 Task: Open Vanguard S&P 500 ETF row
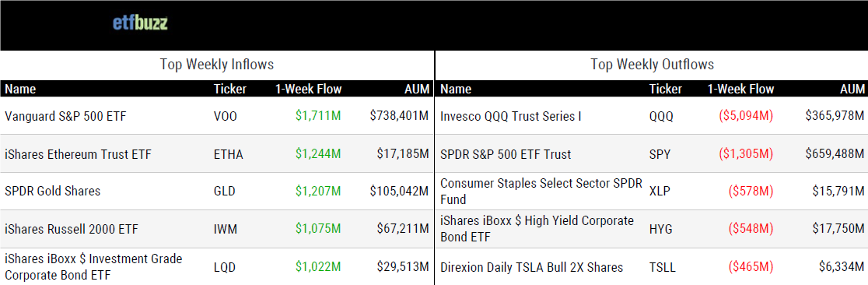tap(217, 116)
